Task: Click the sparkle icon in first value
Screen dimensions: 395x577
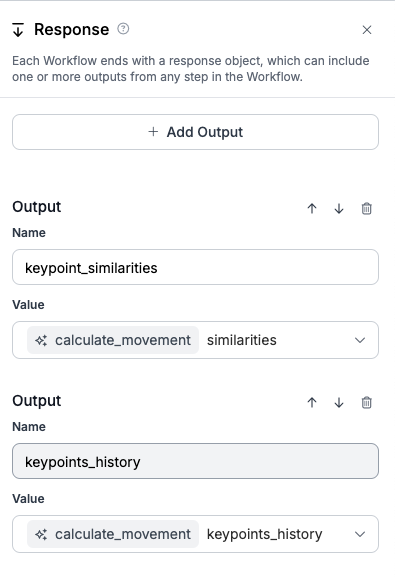Action: (x=41, y=340)
